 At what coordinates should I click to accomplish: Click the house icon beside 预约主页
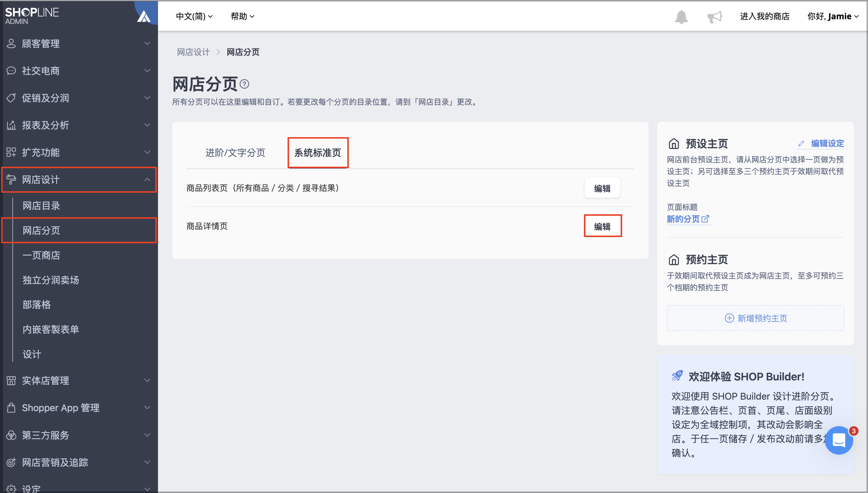click(x=674, y=260)
